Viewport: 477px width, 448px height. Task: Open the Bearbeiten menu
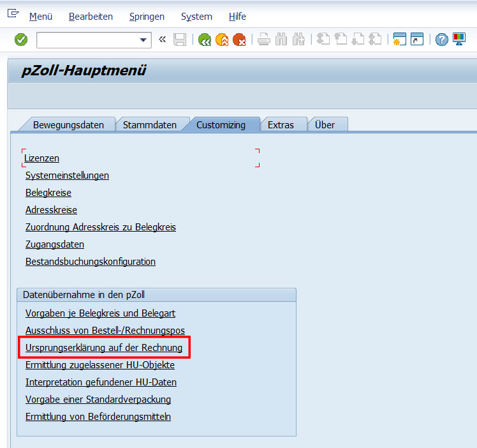[x=91, y=17]
